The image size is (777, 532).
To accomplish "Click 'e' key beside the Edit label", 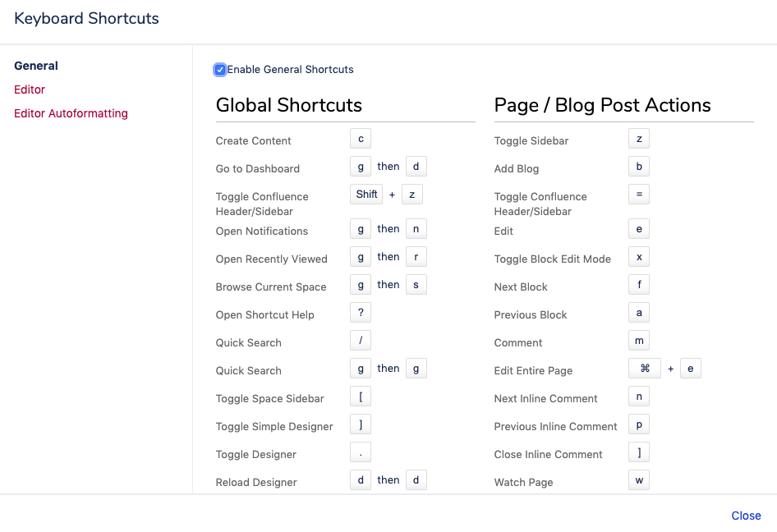I will click(639, 229).
